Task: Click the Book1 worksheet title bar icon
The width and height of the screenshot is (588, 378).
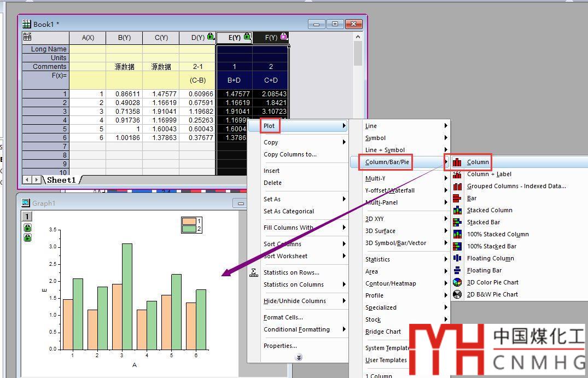Action: coord(27,24)
